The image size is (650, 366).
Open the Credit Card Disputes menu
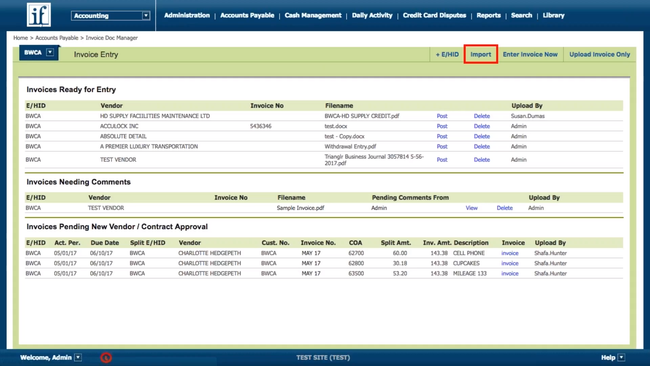coord(434,15)
